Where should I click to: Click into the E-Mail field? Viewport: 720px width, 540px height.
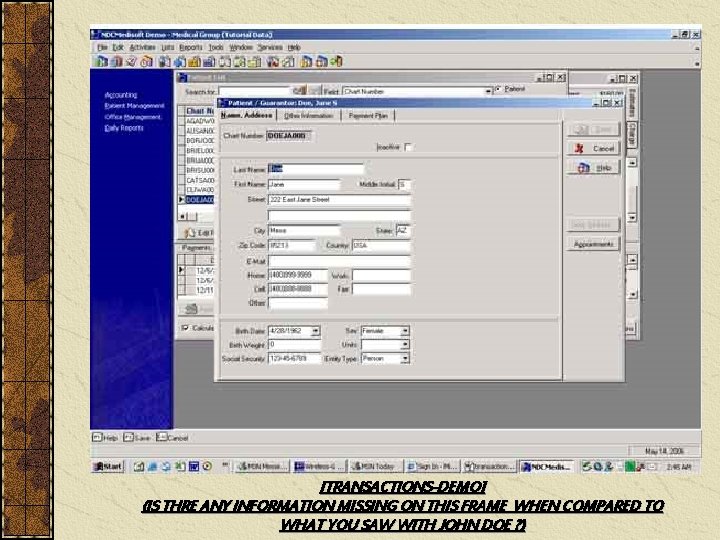pos(339,261)
